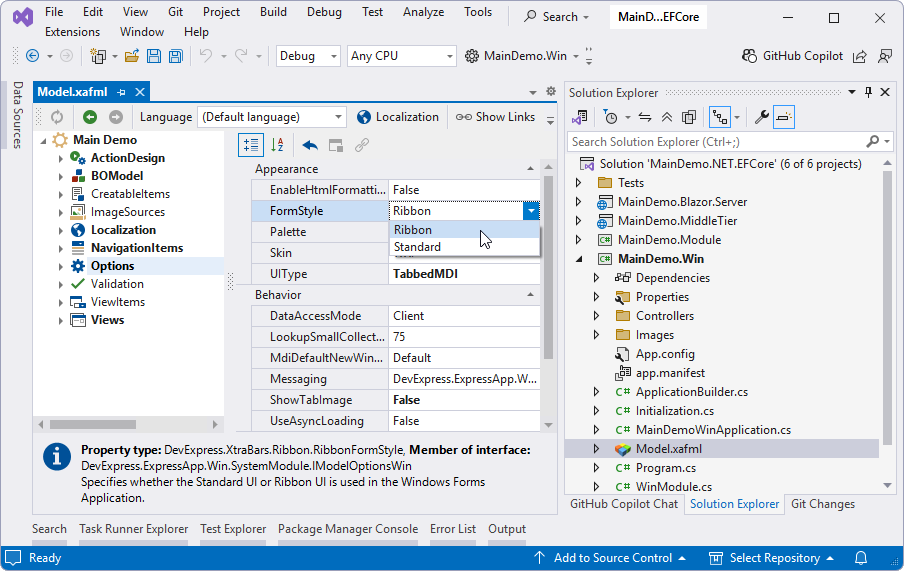Select Ribbon in FormStyle list
The image size is (904, 571).
tap(465, 230)
